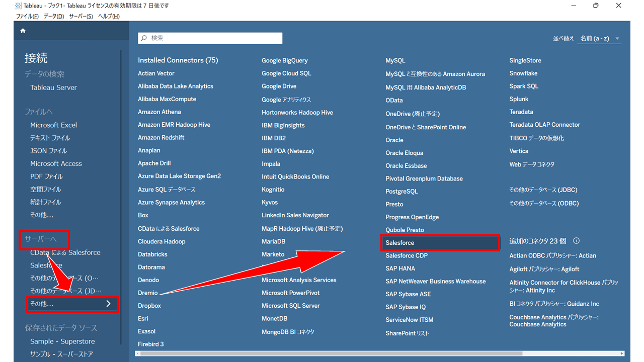The width and height of the screenshot is (644, 362).
Task: Select MariaDB connector
Action: coord(273,241)
